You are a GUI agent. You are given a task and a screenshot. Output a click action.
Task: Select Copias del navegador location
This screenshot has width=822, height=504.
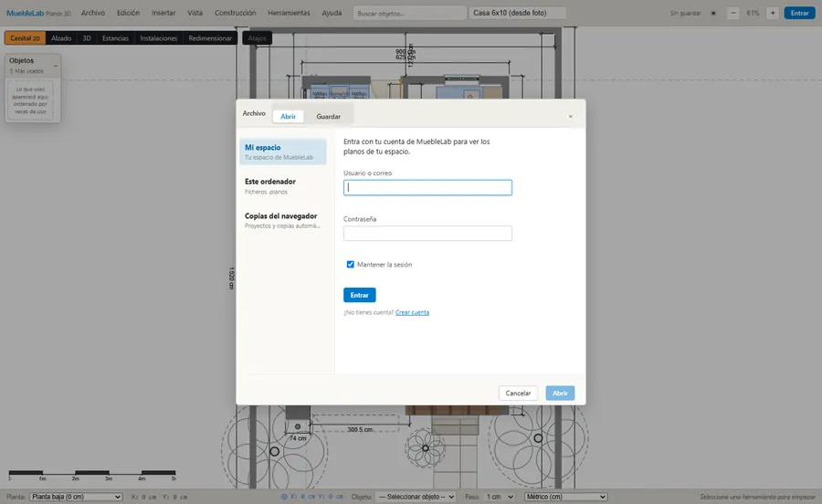pos(283,220)
